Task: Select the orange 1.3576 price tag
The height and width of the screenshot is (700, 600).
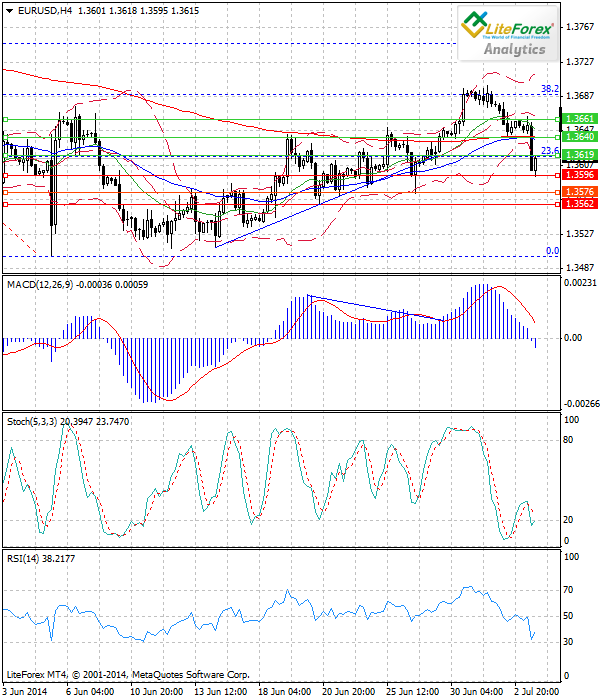Action: coord(580,191)
